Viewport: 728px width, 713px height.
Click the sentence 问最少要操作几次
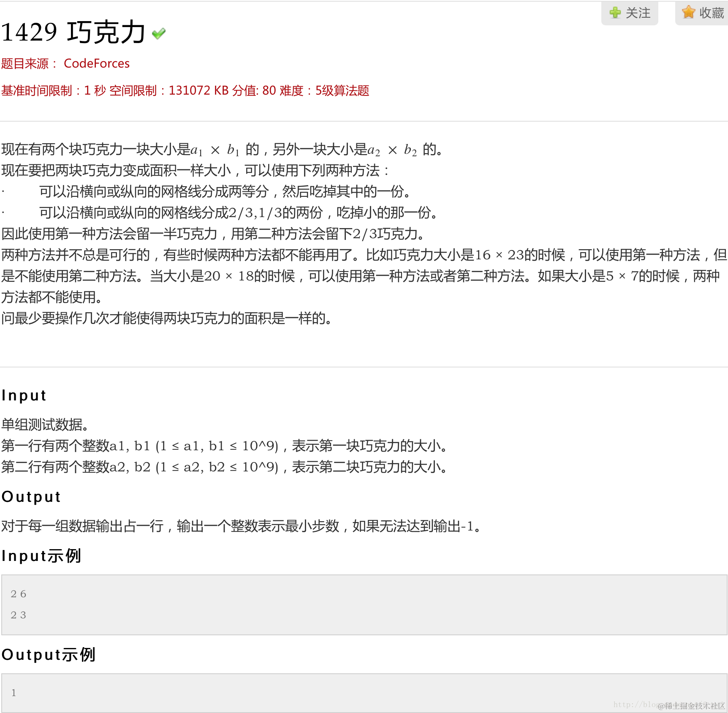click(167, 318)
